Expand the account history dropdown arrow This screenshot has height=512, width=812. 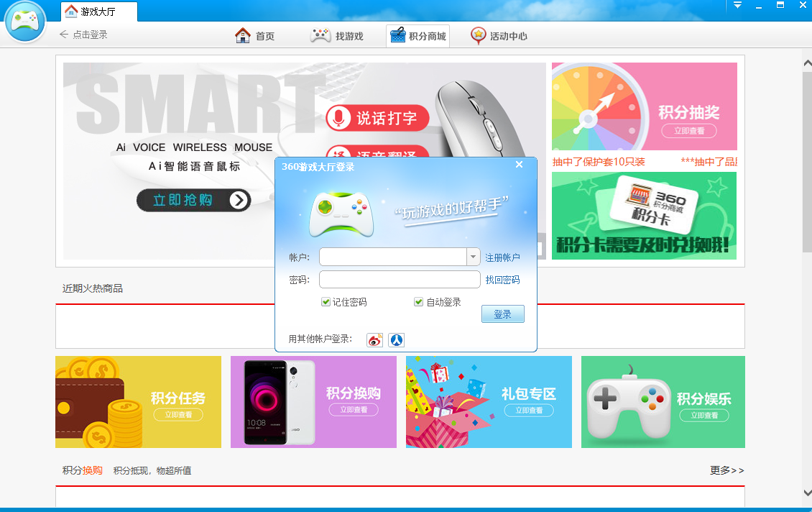click(474, 257)
